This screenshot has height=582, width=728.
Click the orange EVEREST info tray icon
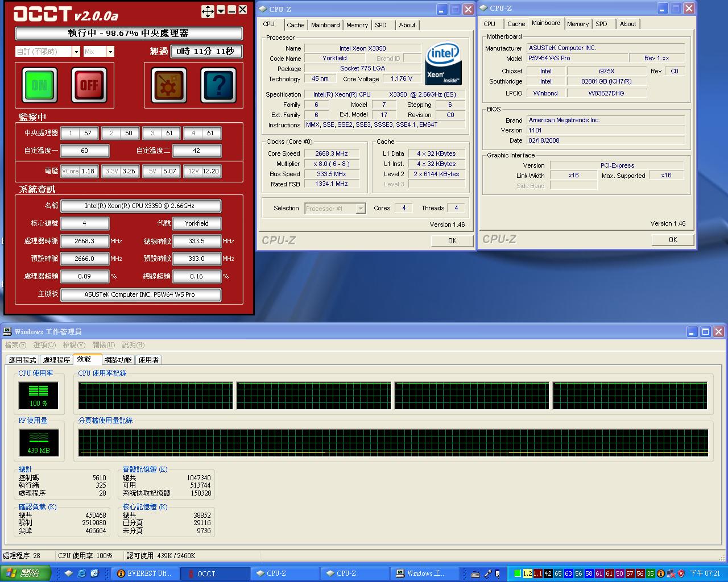(x=660, y=573)
